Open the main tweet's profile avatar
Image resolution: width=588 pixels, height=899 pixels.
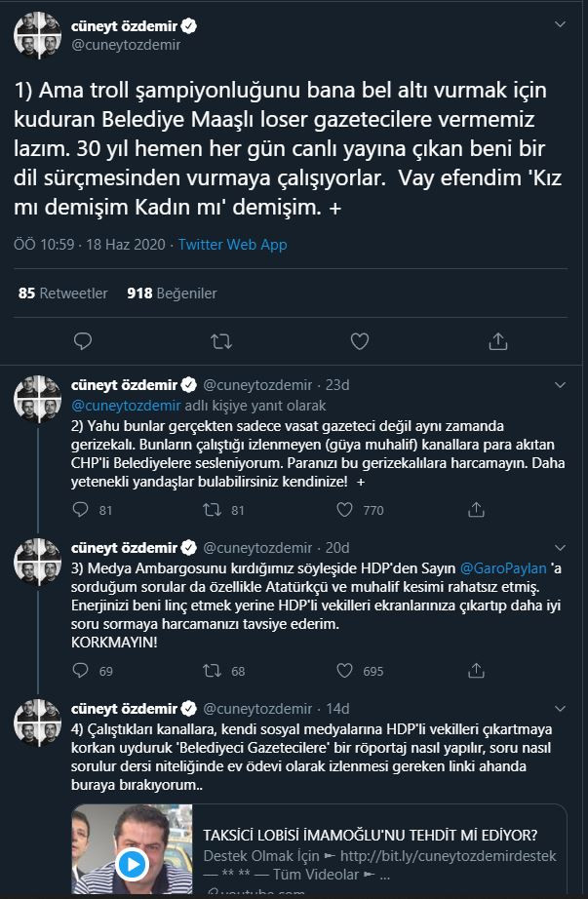[x=37, y=35]
